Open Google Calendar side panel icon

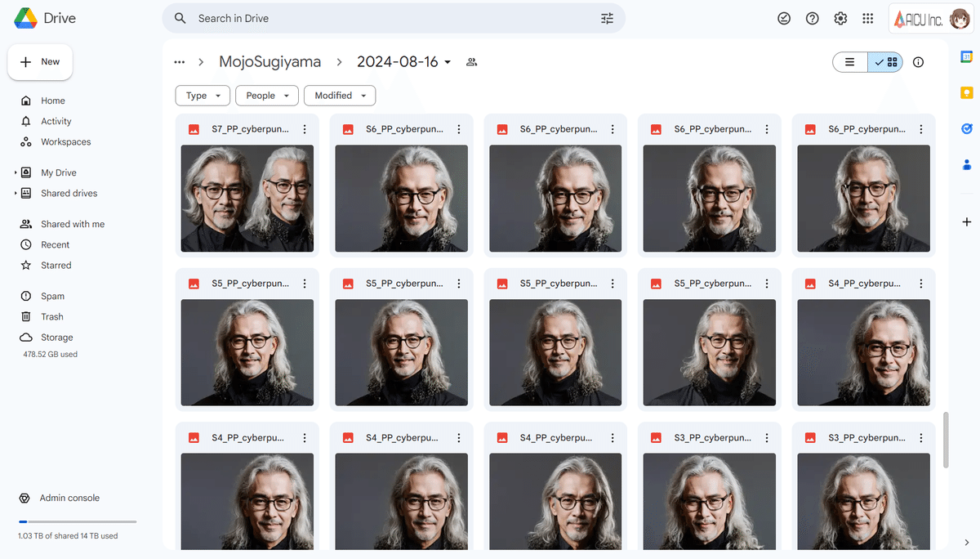[966, 56]
